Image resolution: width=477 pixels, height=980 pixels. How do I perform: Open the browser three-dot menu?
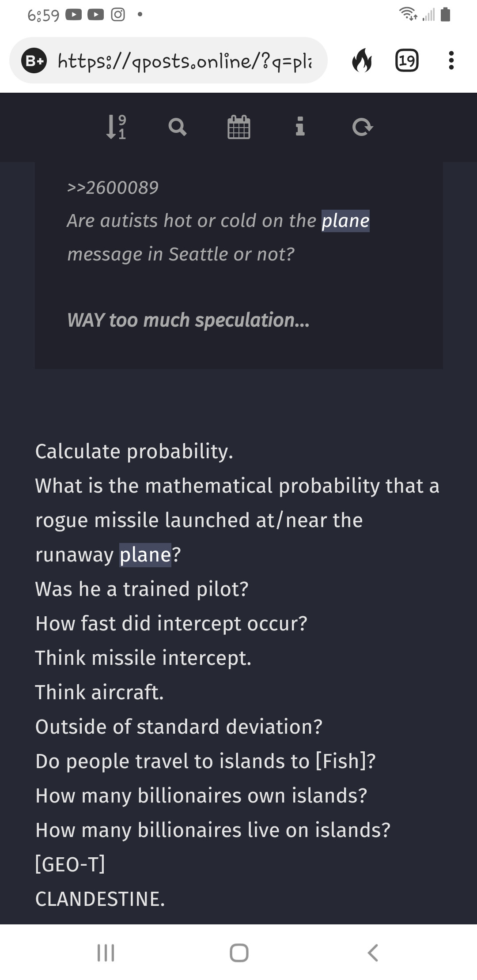point(451,60)
